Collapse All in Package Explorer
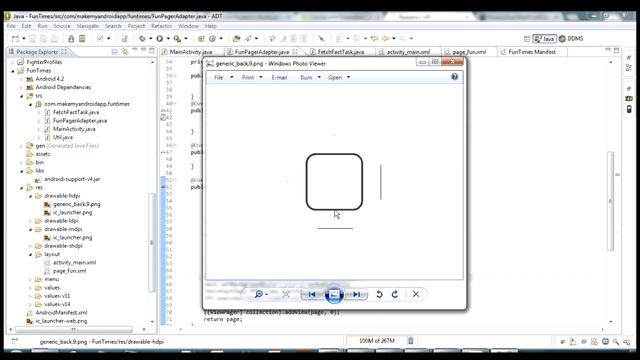Viewport: 640px width, 360px height. click(x=115, y=52)
